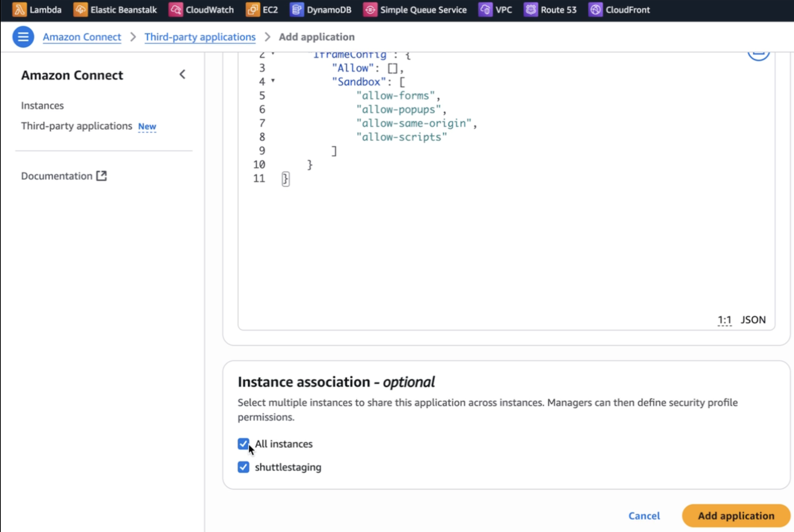Viewport: 794px width, 532px height.
Task: Open the CloudWatch service shortcut
Action: pyautogui.click(x=201, y=10)
